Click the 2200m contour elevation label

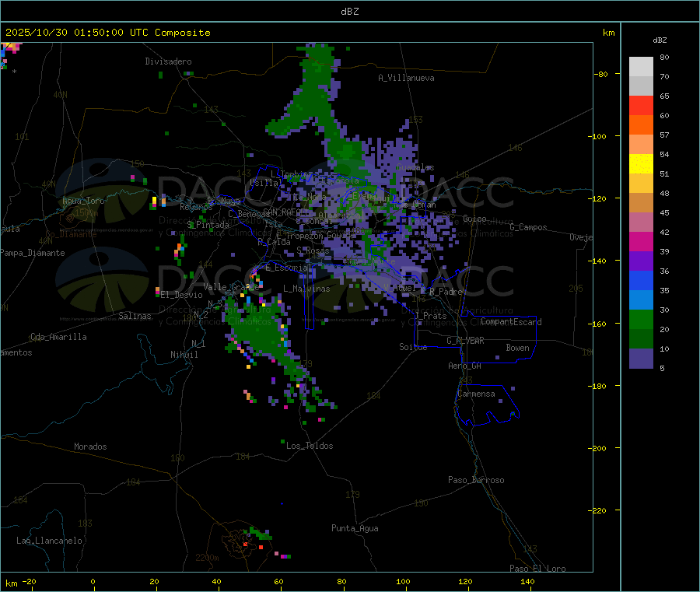pyautogui.click(x=207, y=558)
